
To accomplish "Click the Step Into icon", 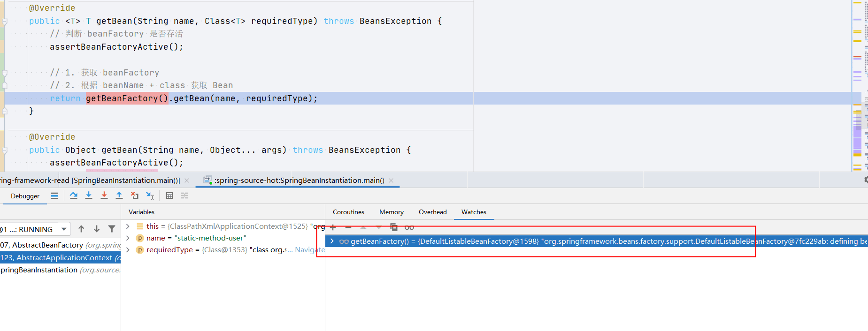I will pyautogui.click(x=89, y=196).
